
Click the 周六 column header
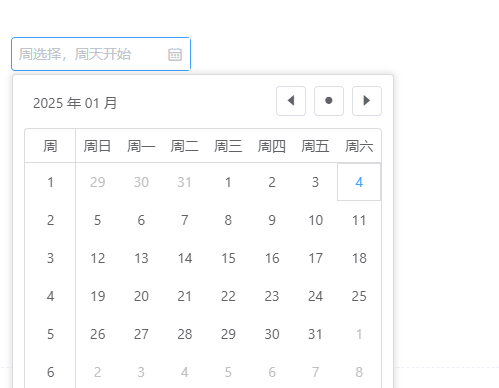(x=359, y=146)
